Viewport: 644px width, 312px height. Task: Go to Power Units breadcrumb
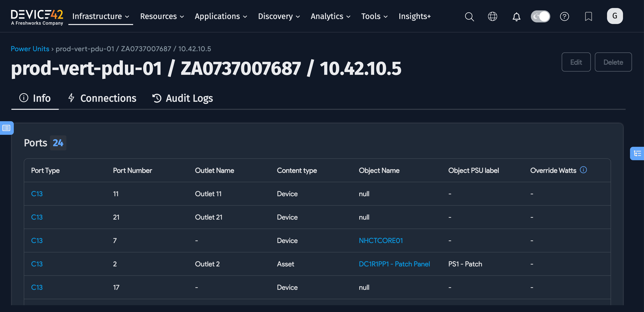[x=30, y=49]
